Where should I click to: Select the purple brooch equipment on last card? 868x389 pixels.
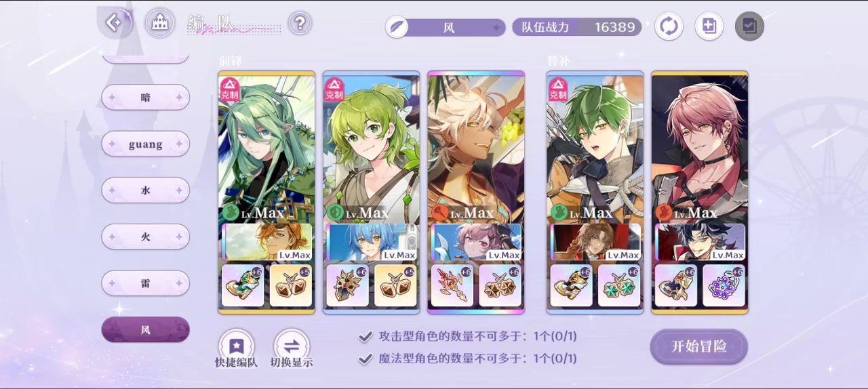coord(724,285)
